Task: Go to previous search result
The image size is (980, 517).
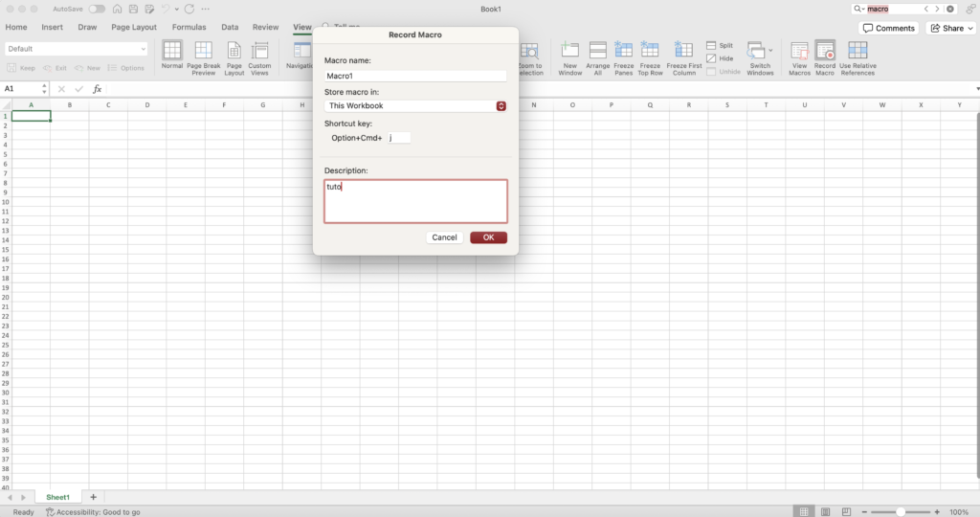Action: [x=926, y=9]
